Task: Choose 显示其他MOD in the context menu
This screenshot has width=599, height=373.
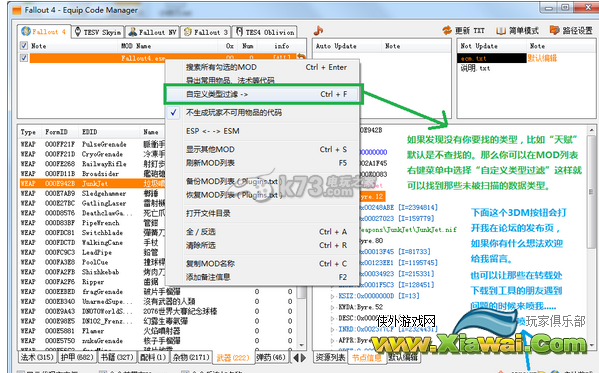Action: tap(262, 149)
